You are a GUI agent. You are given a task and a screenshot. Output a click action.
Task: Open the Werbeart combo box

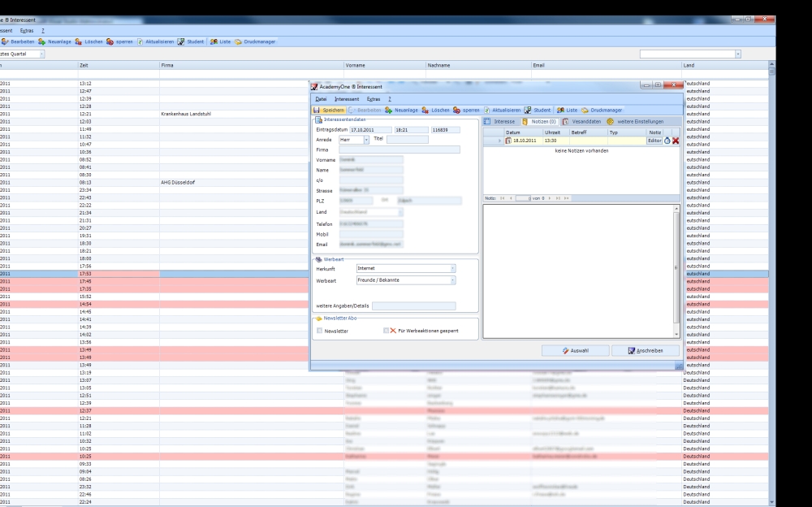coord(452,280)
